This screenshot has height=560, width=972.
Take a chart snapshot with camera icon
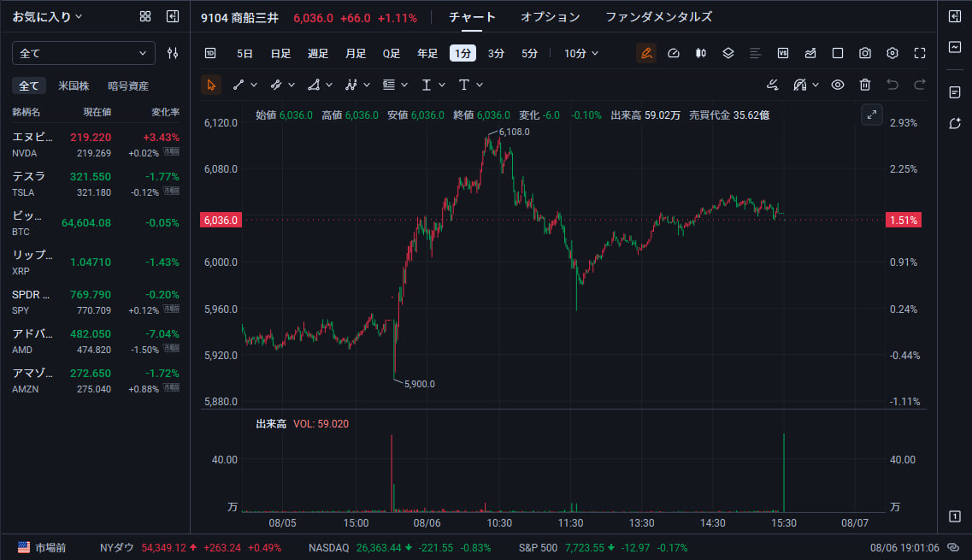pyautogui.click(x=865, y=53)
